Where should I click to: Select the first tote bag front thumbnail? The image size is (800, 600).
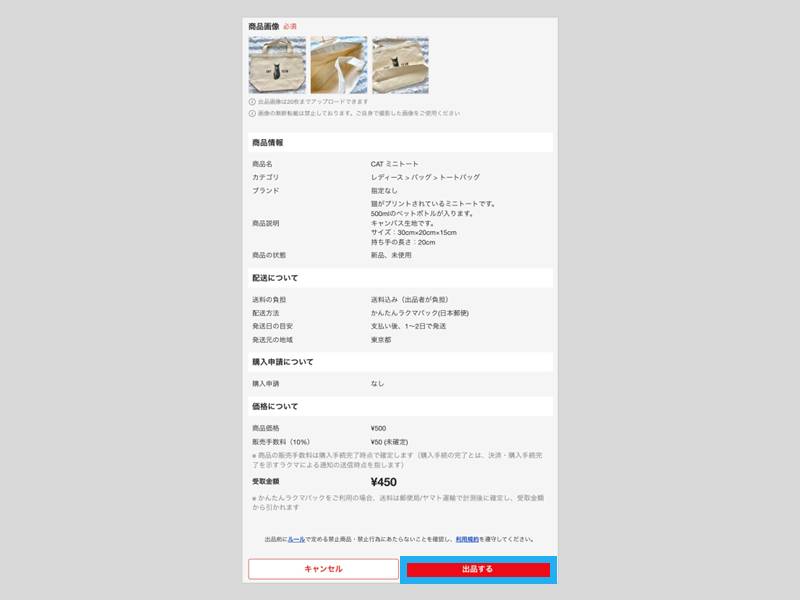(x=277, y=65)
